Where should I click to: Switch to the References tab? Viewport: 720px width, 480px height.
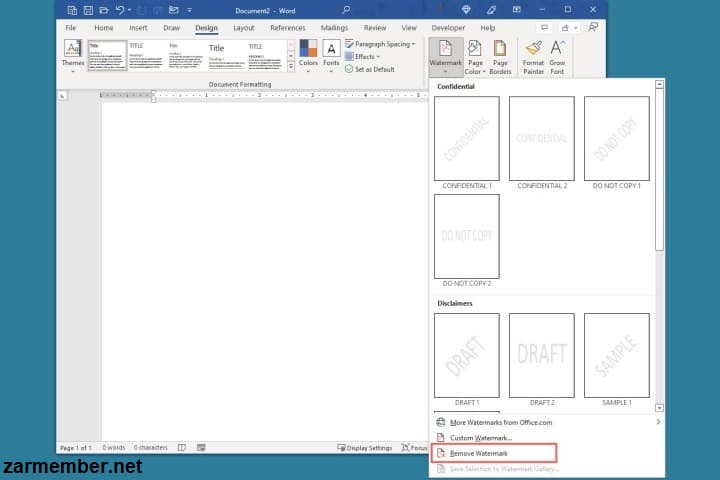point(288,28)
